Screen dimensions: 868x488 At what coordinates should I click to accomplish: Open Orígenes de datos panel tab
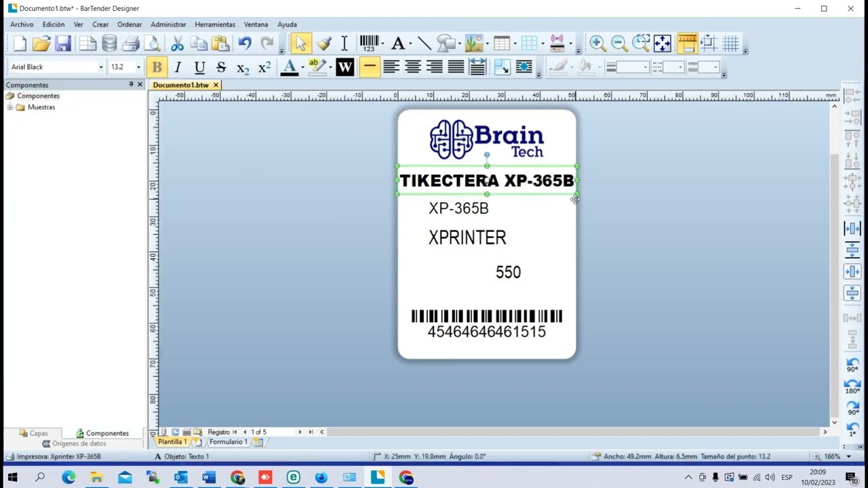click(x=74, y=443)
